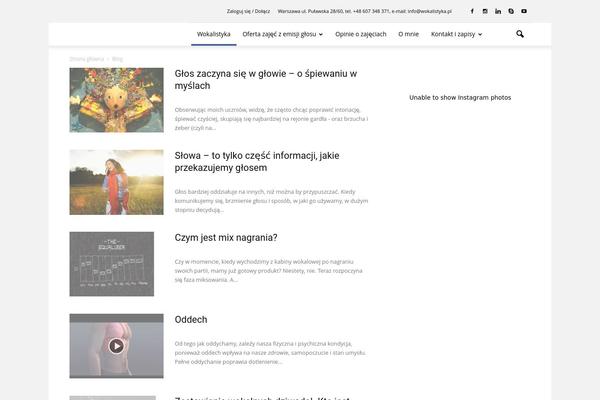The height and width of the screenshot is (400, 600).
Task: Open the Opinie o zajęciach menu item
Action: point(361,34)
